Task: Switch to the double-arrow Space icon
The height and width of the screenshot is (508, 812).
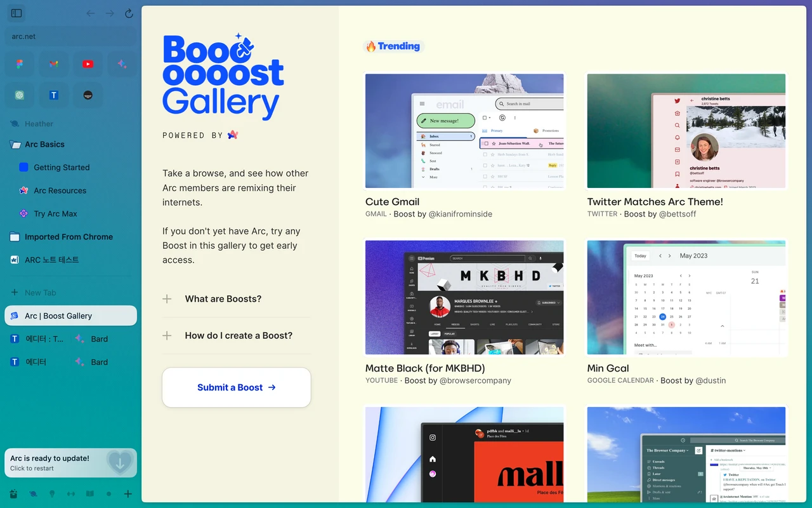Action: pyautogui.click(x=71, y=494)
